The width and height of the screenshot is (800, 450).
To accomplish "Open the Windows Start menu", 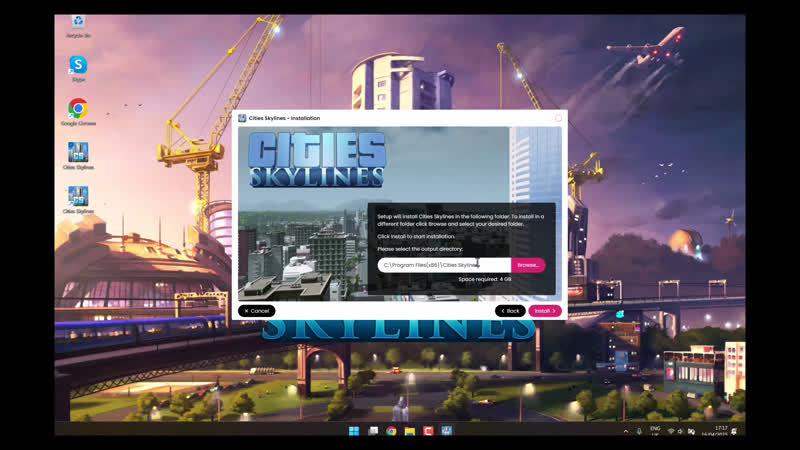I will click(354, 431).
